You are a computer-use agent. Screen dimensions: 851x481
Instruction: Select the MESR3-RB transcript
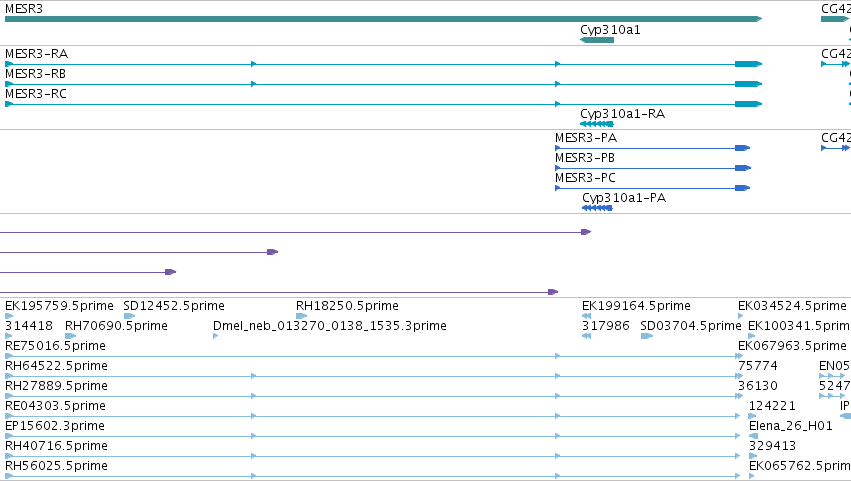click(x=383, y=84)
